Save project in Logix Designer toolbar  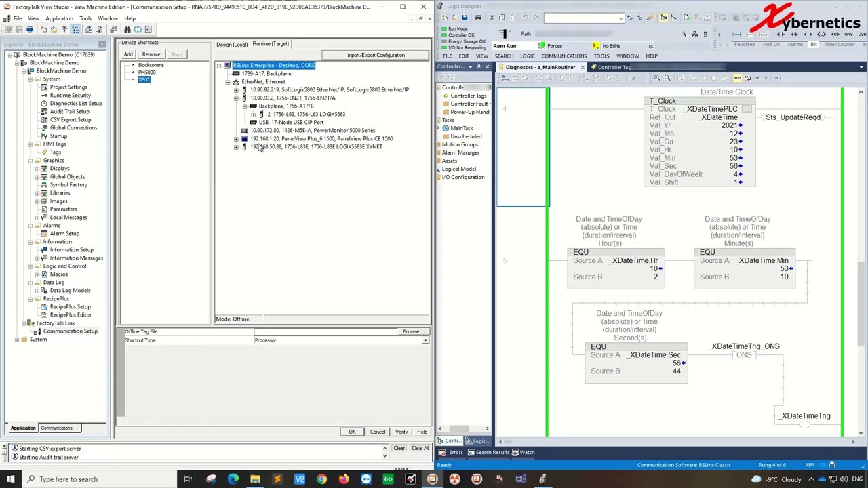(x=465, y=18)
